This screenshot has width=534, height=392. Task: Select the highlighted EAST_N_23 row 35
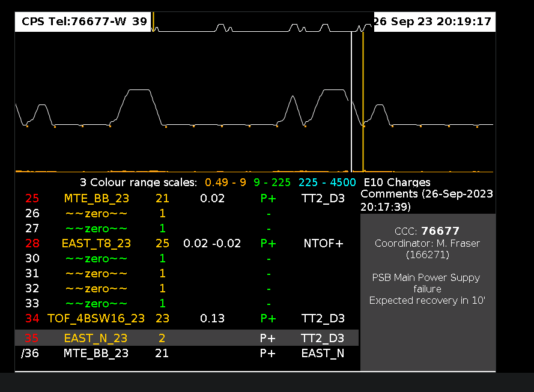coord(96,338)
